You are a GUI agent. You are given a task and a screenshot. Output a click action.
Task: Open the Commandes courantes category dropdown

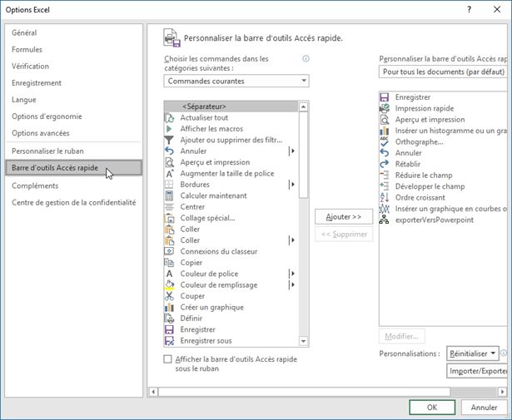(x=236, y=81)
